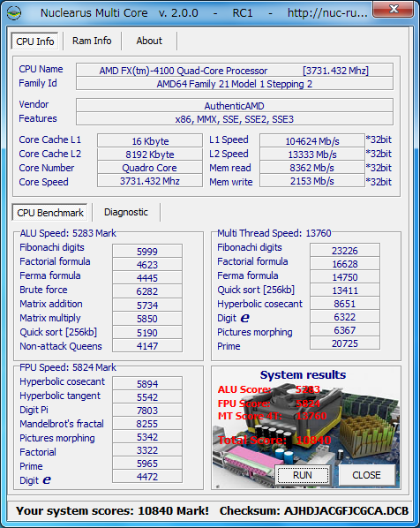Click Matrix addition score 5734
420x528 pixels.
[x=147, y=305]
